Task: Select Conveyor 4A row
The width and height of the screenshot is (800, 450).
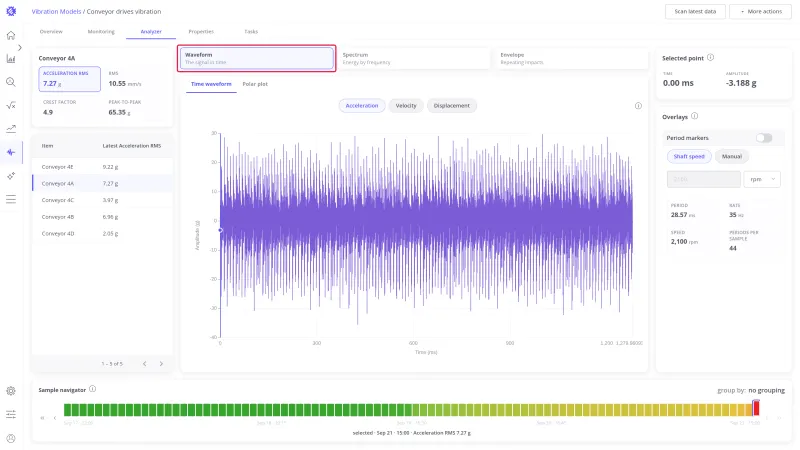Action: pos(103,183)
